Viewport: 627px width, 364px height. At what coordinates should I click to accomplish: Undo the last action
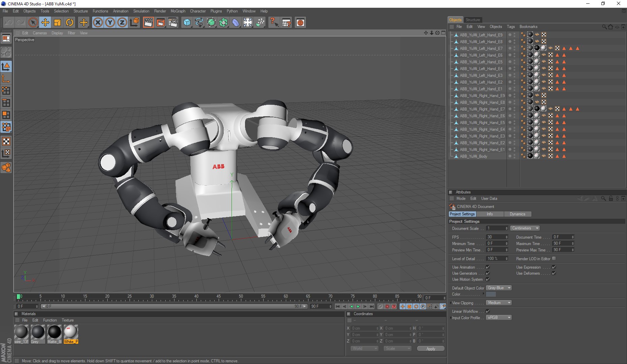pyautogui.click(x=8, y=23)
